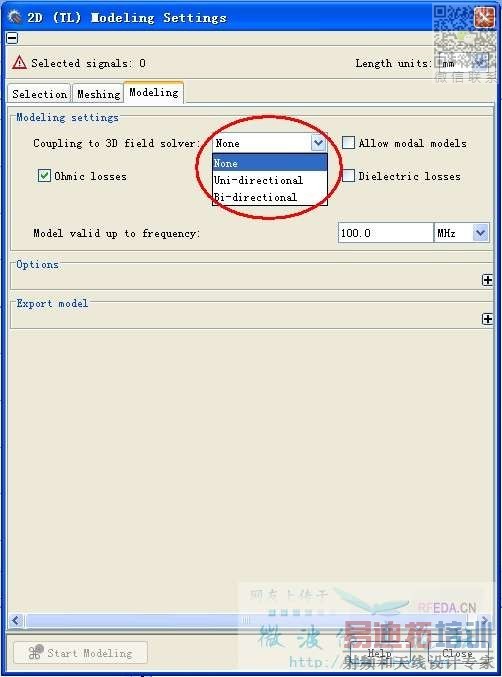
Task: Collapse the panel with the minus icon
Action: (x=12, y=38)
